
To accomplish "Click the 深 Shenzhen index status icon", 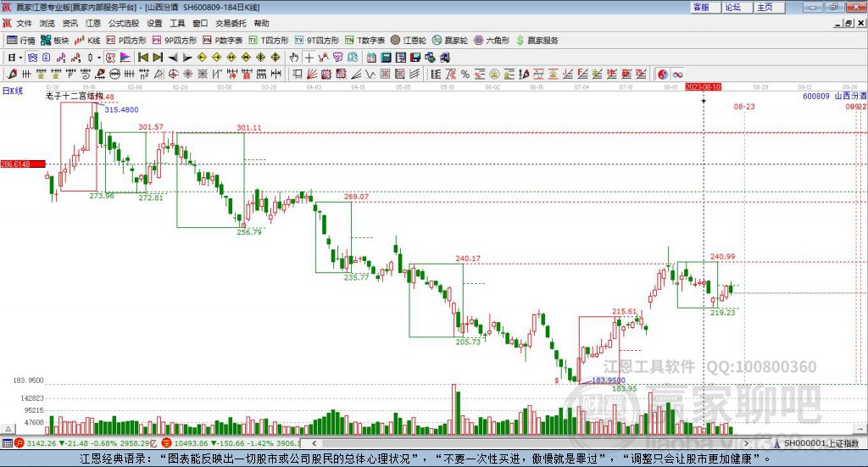I will coord(167,443).
